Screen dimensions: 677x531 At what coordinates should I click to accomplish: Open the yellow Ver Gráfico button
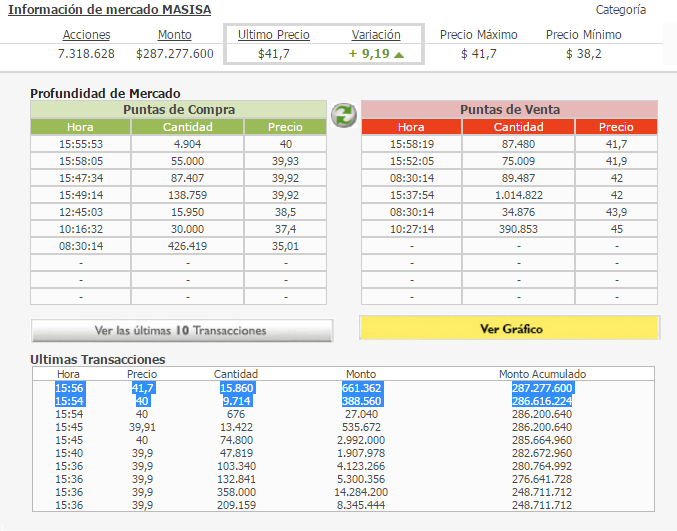pyautogui.click(x=509, y=328)
